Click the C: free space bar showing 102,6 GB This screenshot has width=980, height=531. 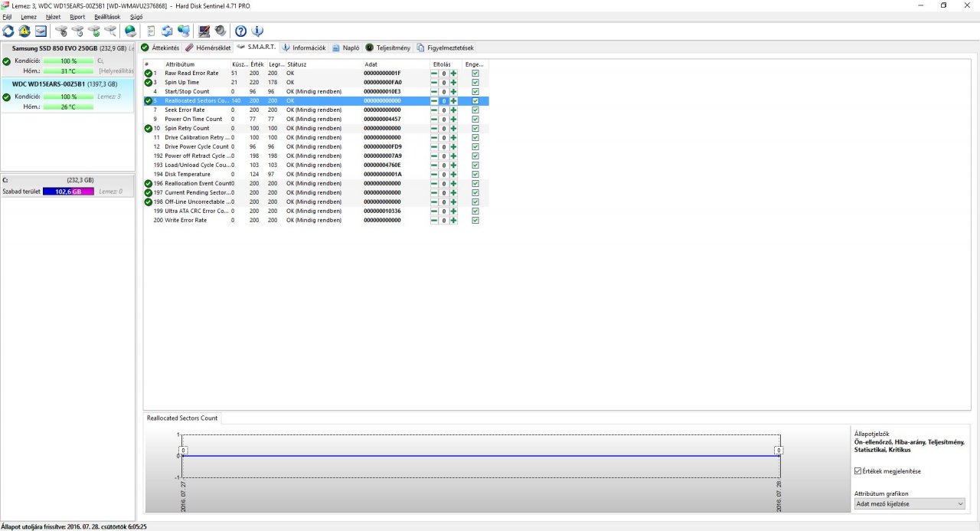click(x=68, y=192)
